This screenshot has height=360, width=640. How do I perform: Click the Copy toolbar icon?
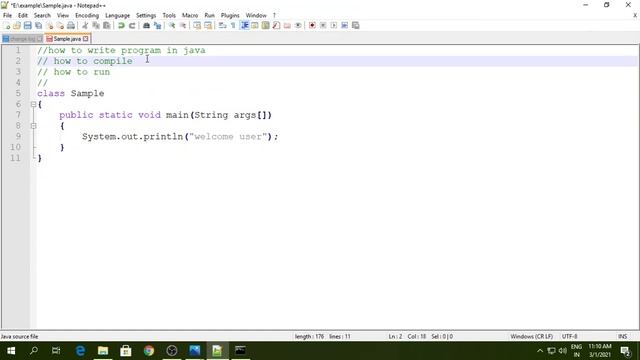tap(96, 25)
